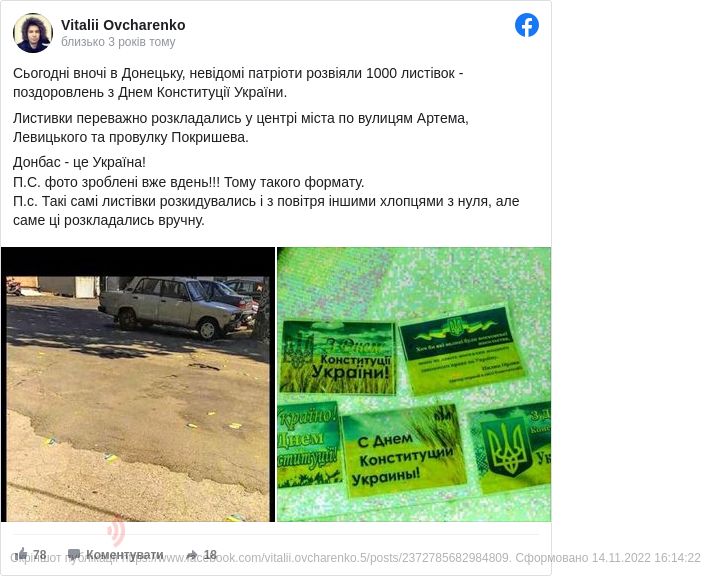Click the Facebook logo icon
Image resolution: width=720 pixels, height=576 pixels.
[x=527, y=25]
